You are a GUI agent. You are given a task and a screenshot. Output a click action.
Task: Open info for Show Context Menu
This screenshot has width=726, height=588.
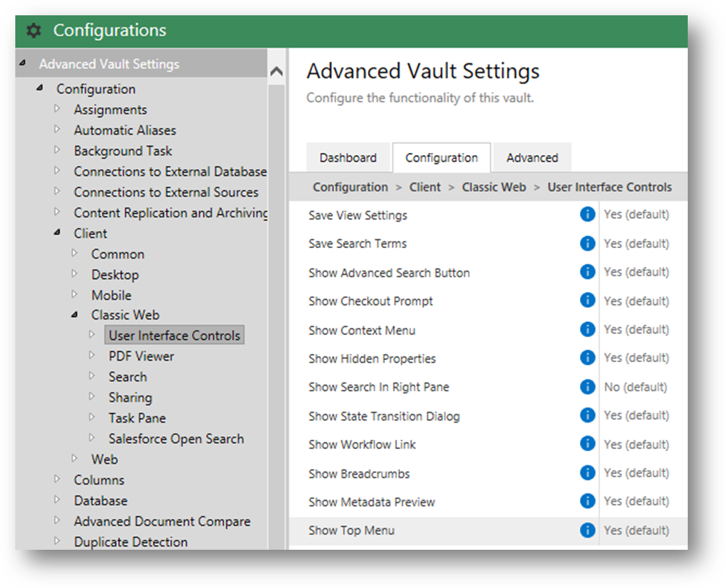pyautogui.click(x=587, y=329)
